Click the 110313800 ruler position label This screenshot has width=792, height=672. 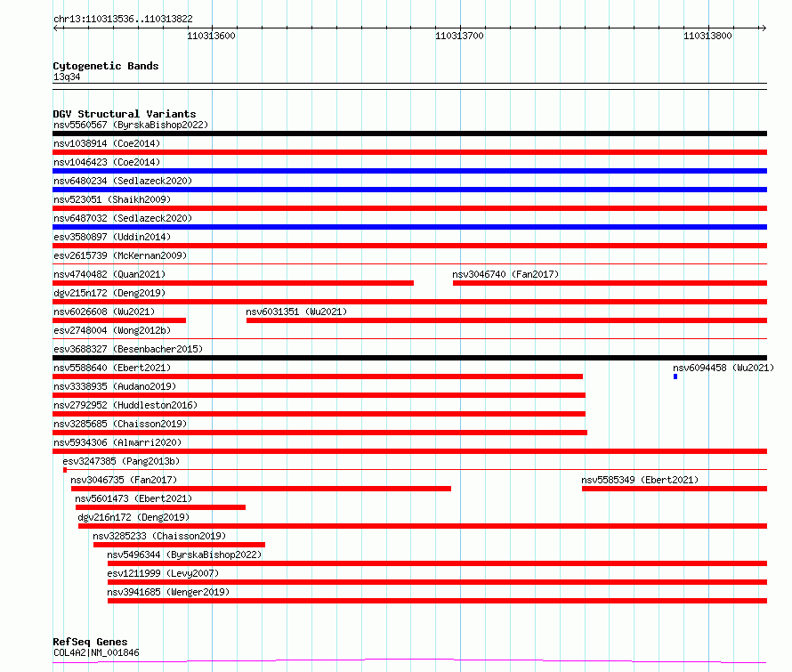(707, 36)
